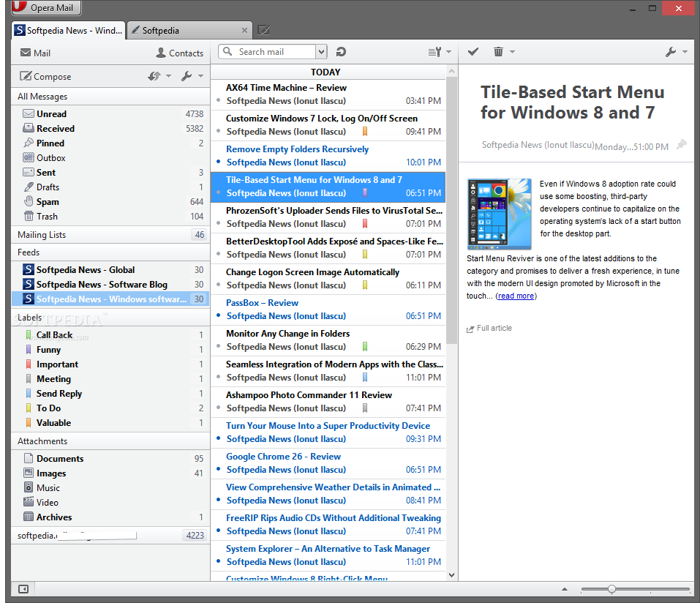
Task: Expand the Mailing Lists section
Action: [x=110, y=234]
